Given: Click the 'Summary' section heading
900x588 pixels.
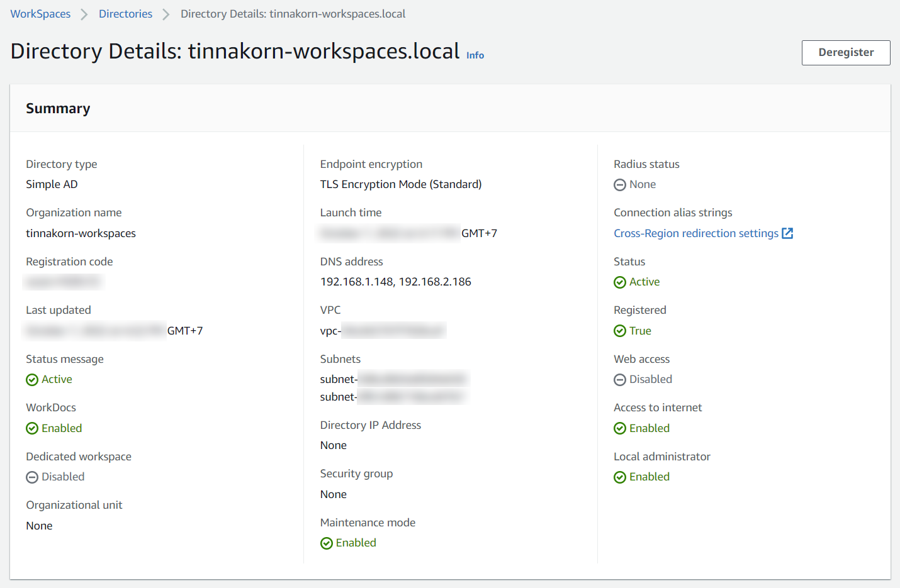Looking at the screenshot, I should tap(58, 109).
